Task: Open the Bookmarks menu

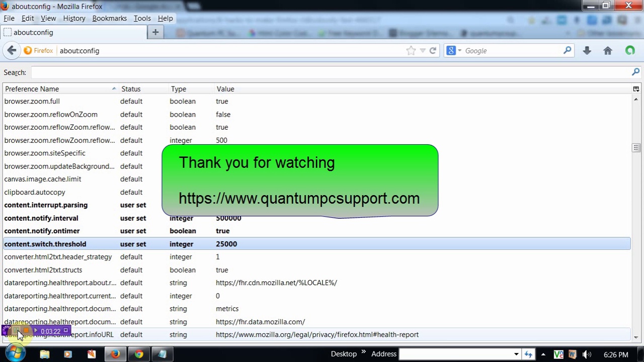Action: coord(109,18)
